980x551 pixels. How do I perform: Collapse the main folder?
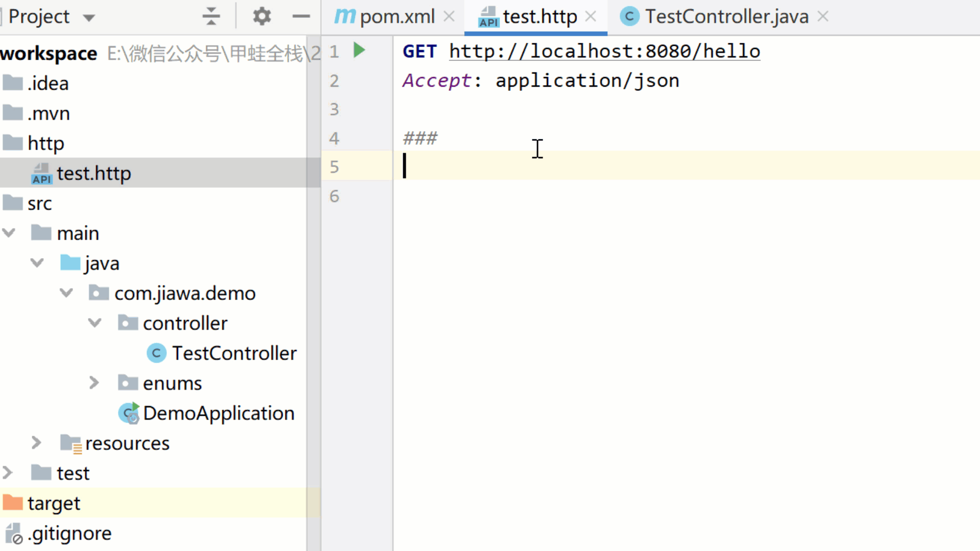[9, 233]
